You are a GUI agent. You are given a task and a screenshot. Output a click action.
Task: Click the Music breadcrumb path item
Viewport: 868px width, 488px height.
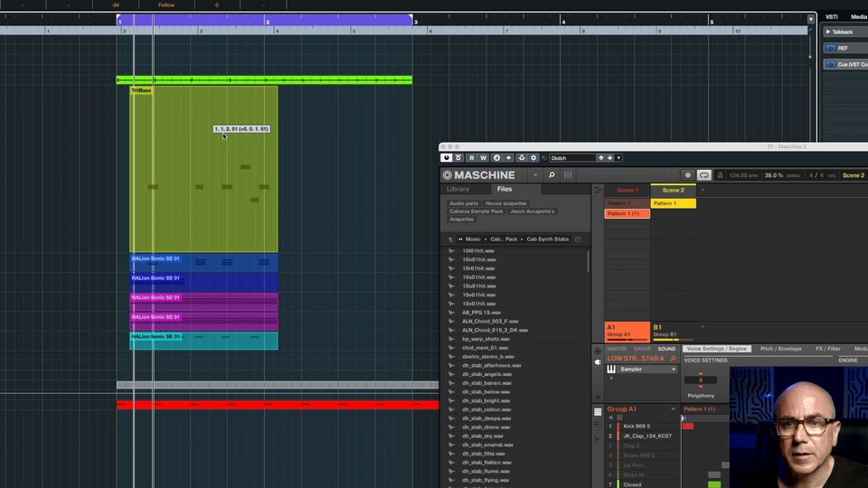tap(473, 239)
